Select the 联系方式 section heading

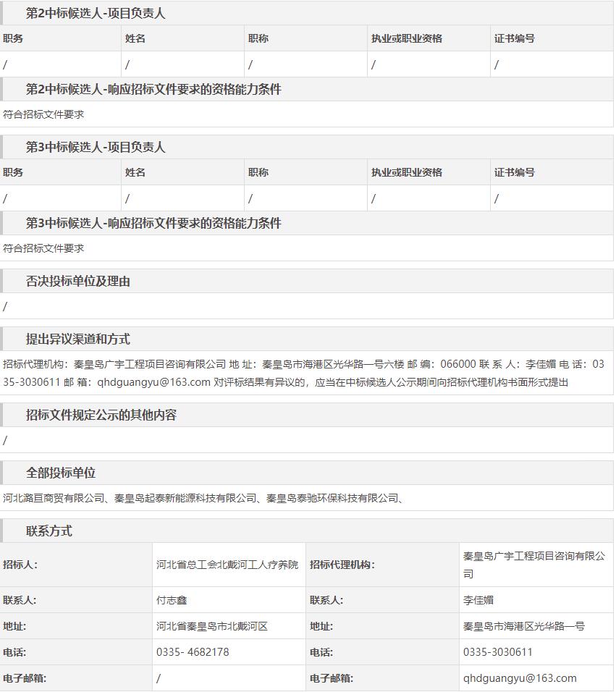click(x=49, y=531)
